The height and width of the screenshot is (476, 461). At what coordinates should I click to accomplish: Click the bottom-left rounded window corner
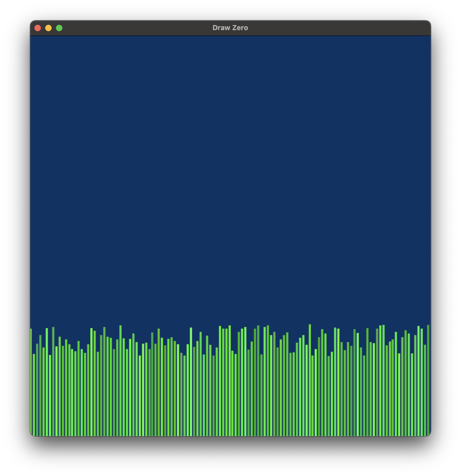tap(32, 434)
